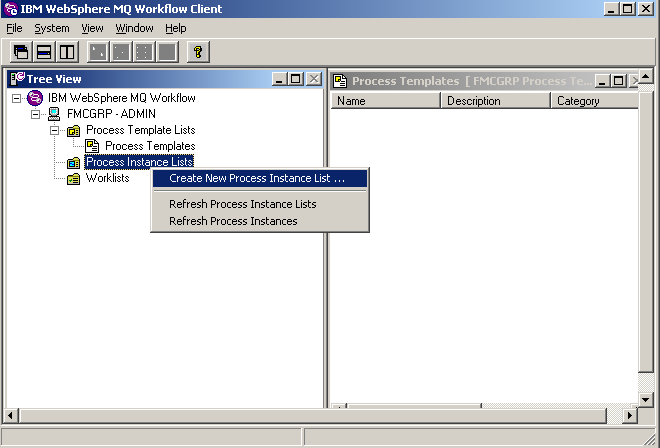Screen dimensions: 660x448
Task: Select FMCGRP - ADMIN in the tree
Action: coord(111,114)
